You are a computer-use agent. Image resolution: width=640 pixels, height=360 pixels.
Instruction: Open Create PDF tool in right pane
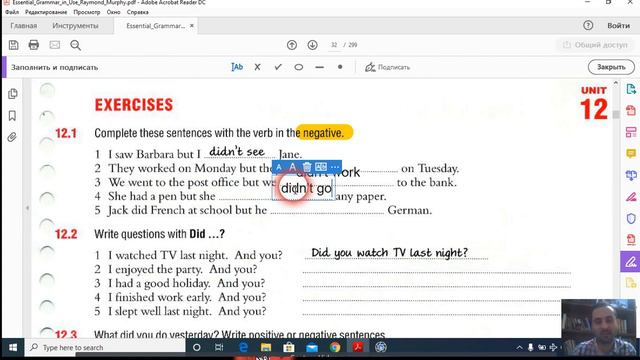631,111
